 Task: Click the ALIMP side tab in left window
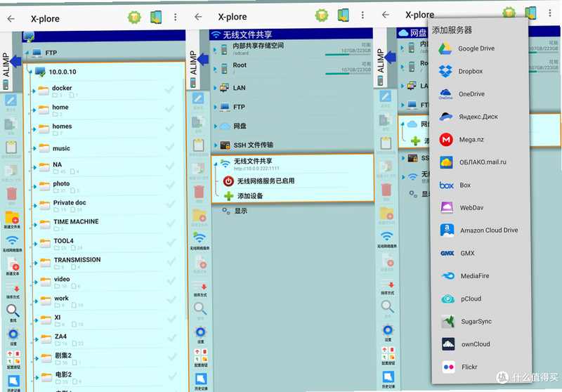click(x=6, y=65)
